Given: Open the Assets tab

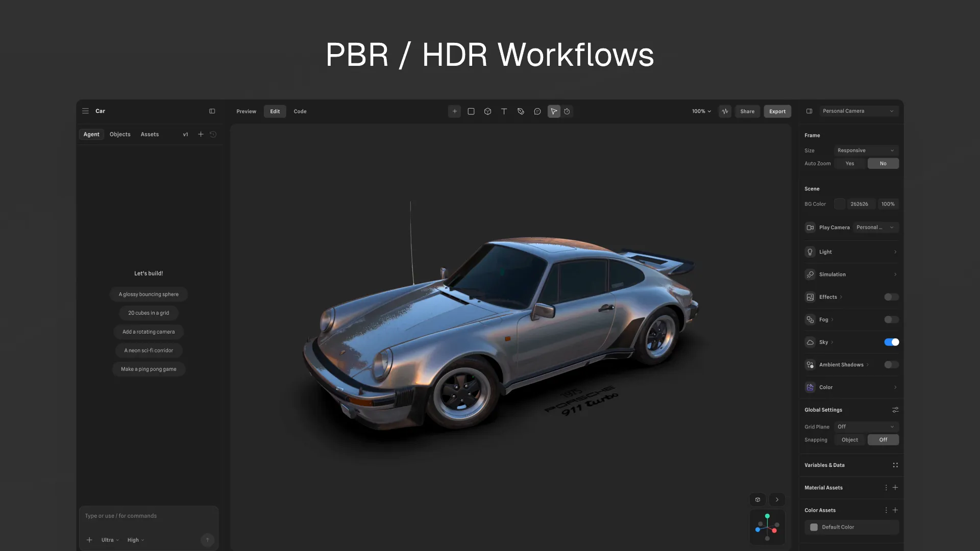Looking at the screenshot, I should pyautogui.click(x=150, y=134).
